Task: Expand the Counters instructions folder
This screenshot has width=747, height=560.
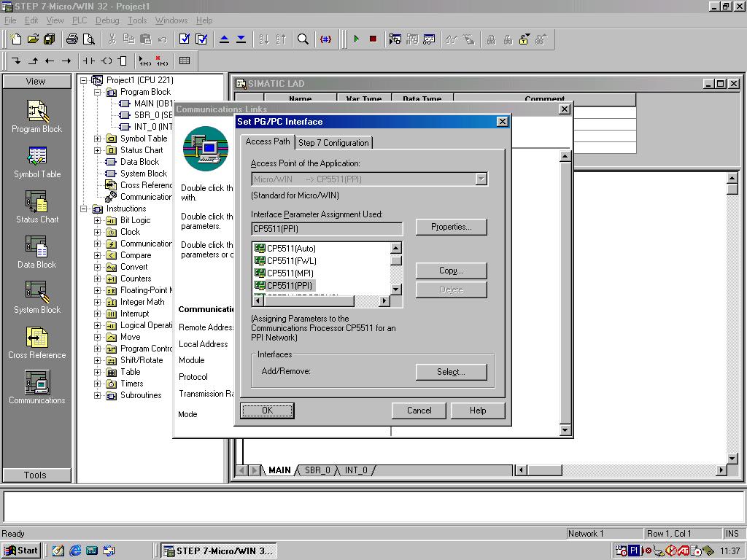Action: (x=98, y=279)
